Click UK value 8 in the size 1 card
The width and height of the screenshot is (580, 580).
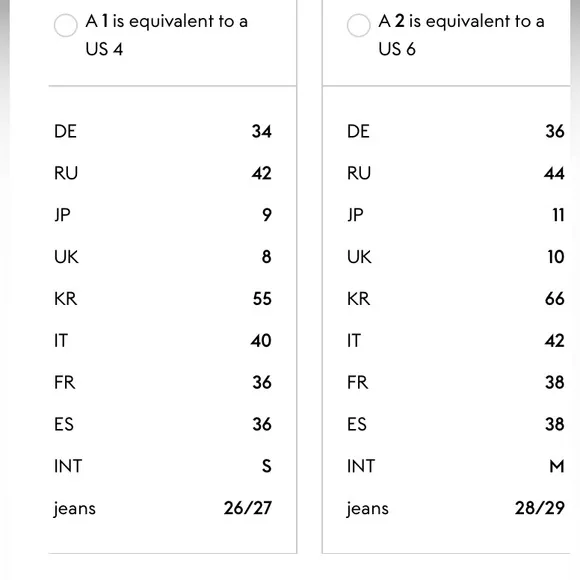(266, 257)
